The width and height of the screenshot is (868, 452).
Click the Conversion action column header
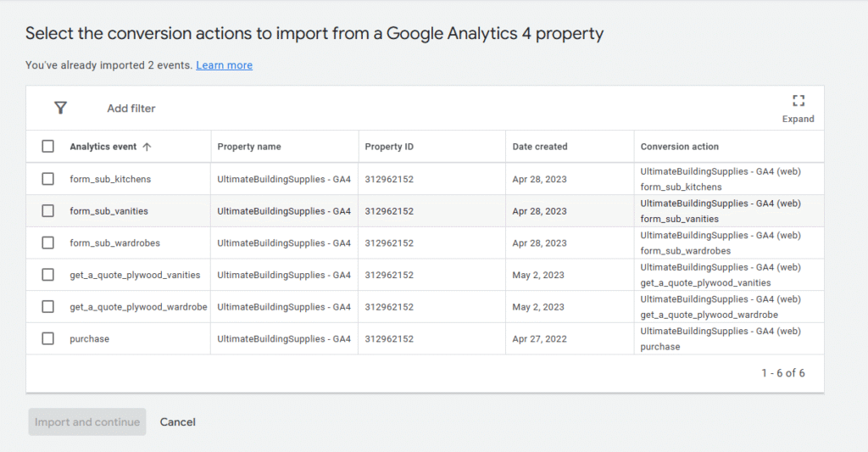pos(680,147)
